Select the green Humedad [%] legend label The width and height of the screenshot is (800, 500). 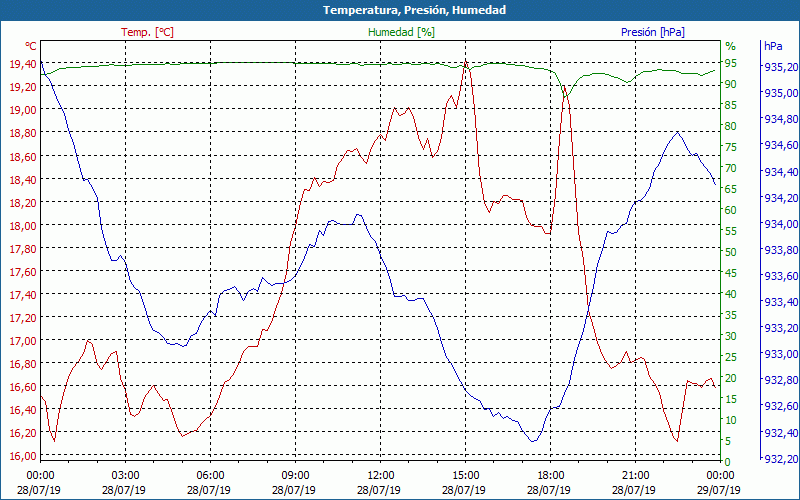[401, 32]
